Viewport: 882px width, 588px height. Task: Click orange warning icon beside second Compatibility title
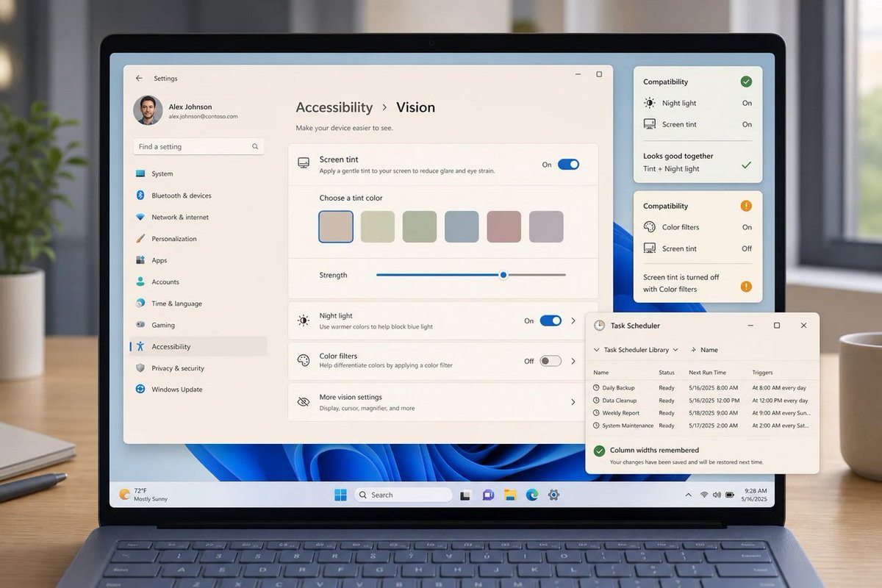(x=746, y=206)
